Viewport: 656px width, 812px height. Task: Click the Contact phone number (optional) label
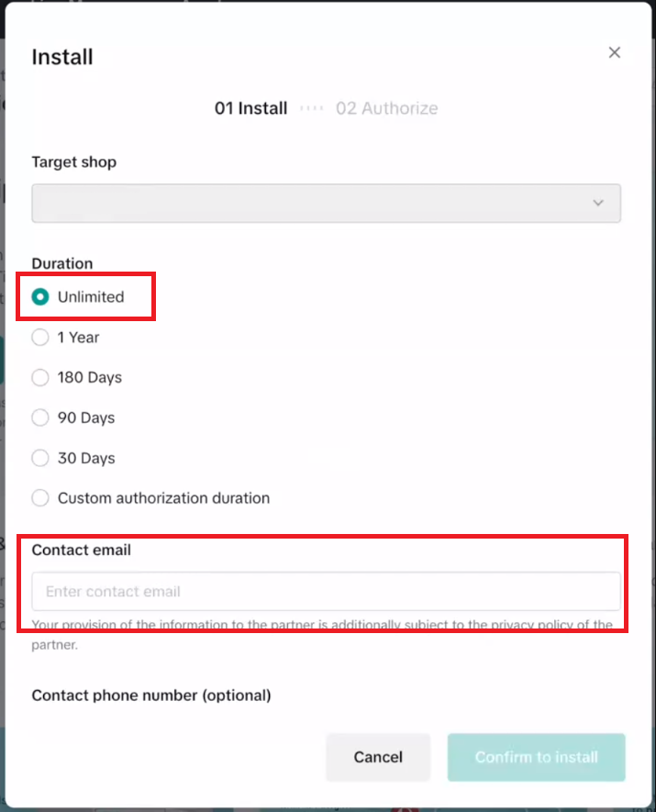[x=151, y=695]
